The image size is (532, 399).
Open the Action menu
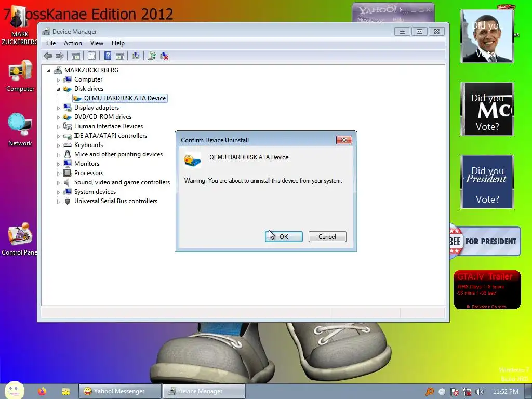(73, 43)
